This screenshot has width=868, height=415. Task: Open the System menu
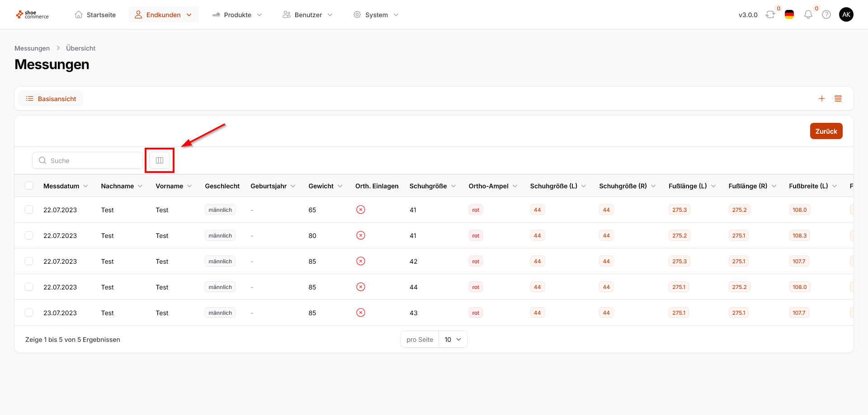(x=376, y=15)
